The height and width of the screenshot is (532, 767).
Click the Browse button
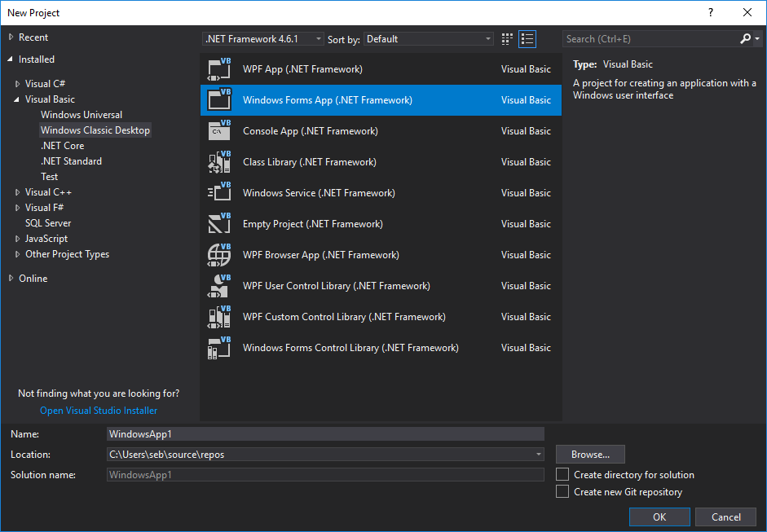pos(590,455)
